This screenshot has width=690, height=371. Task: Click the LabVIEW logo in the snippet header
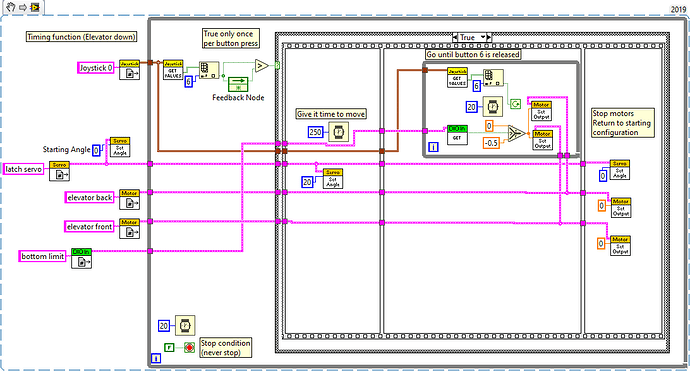tap(35, 7)
